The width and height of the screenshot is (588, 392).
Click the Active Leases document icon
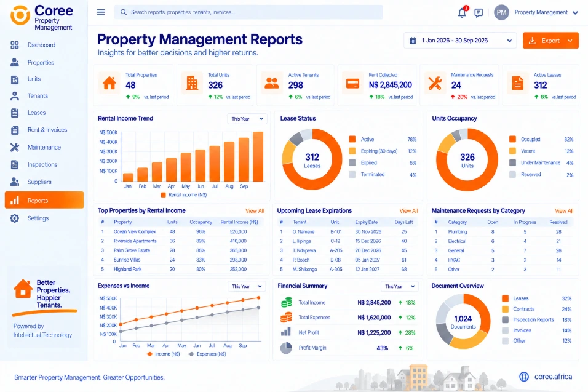point(517,83)
